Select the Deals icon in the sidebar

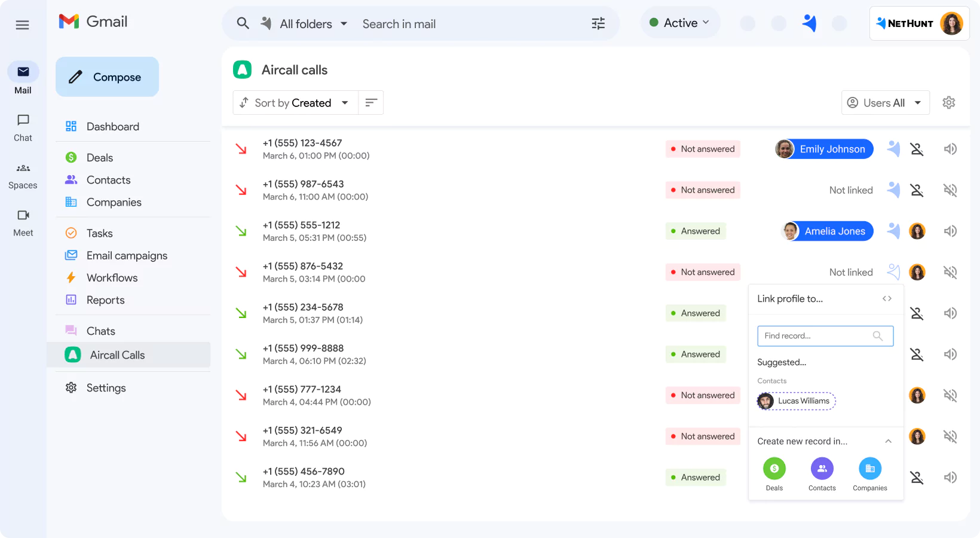(71, 157)
